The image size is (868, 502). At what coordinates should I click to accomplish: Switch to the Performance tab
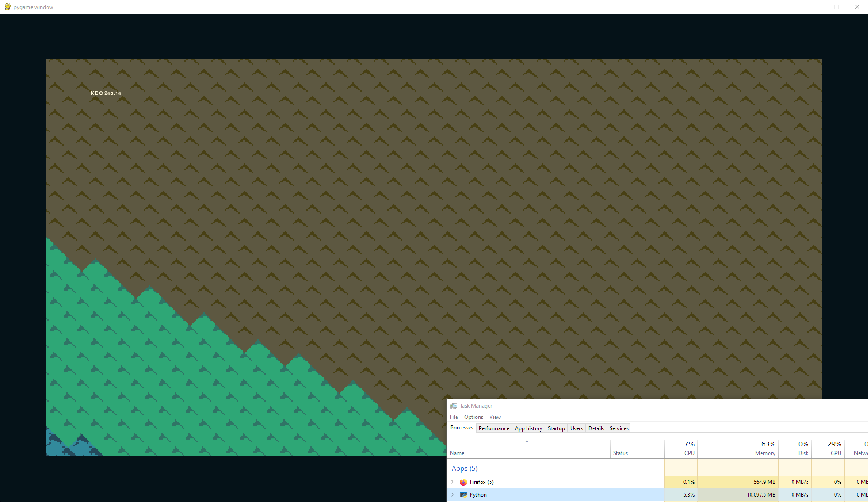494,428
